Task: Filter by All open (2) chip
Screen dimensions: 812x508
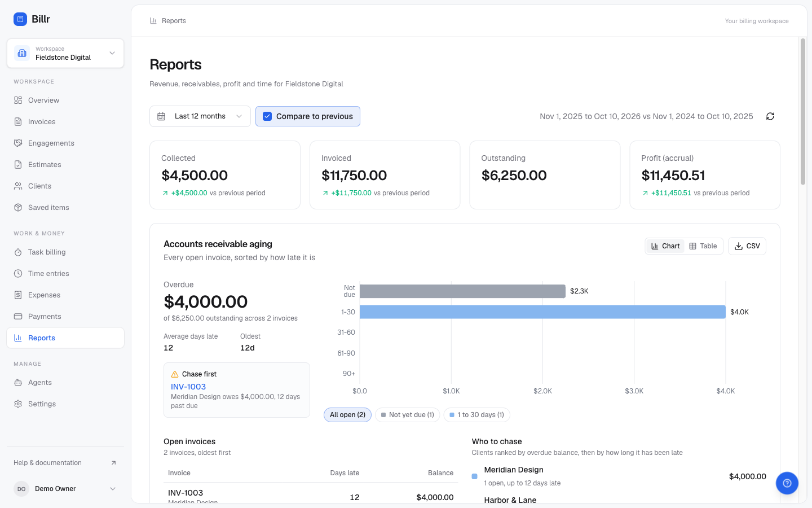Action: click(x=347, y=415)
